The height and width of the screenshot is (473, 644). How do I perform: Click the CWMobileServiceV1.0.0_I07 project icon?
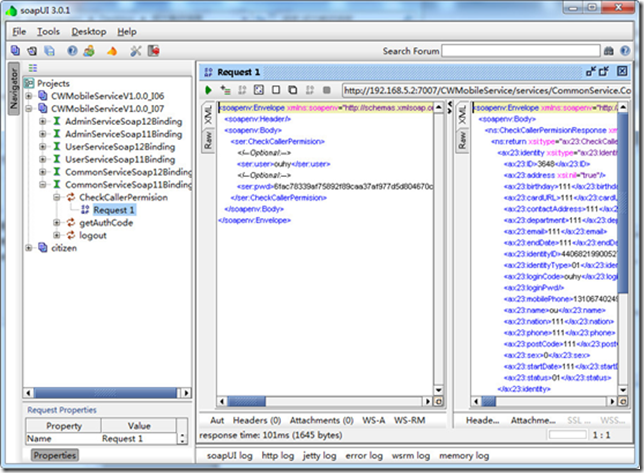[x=43, y=108]
